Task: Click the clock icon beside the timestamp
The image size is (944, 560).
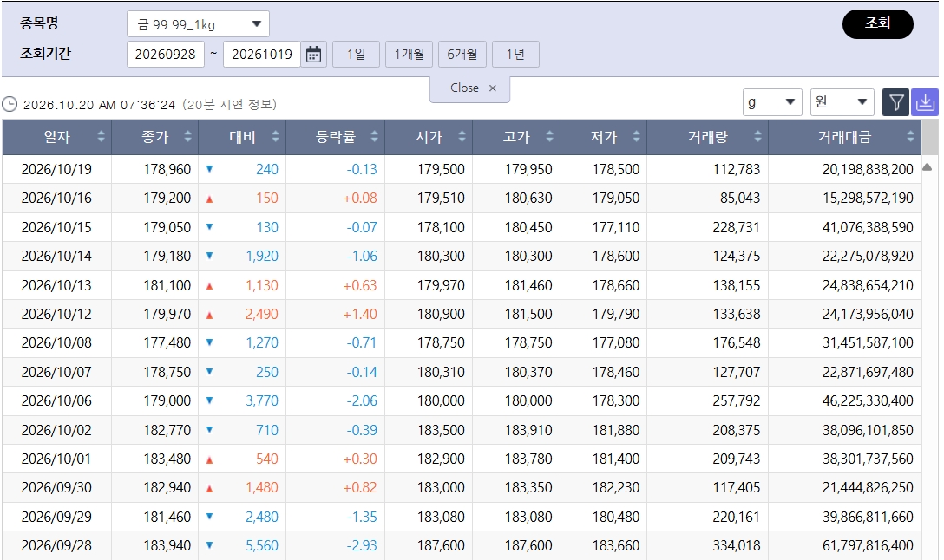Action: point(10,105)
